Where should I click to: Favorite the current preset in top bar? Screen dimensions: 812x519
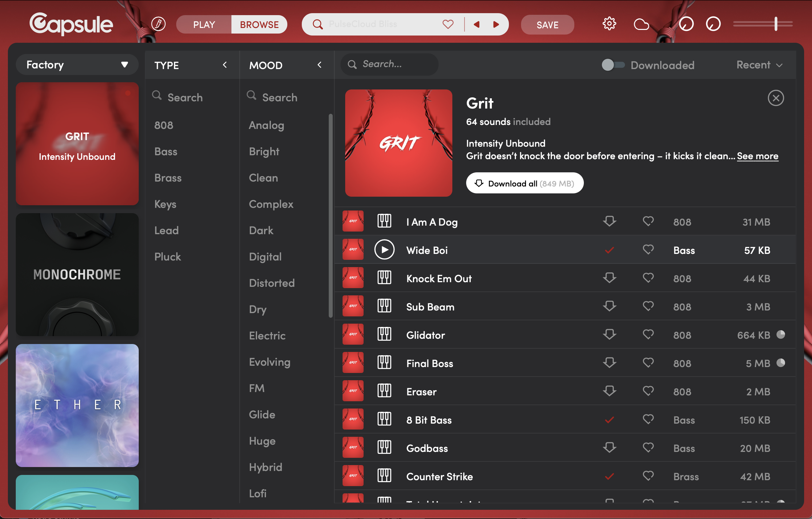coord(448,24)
